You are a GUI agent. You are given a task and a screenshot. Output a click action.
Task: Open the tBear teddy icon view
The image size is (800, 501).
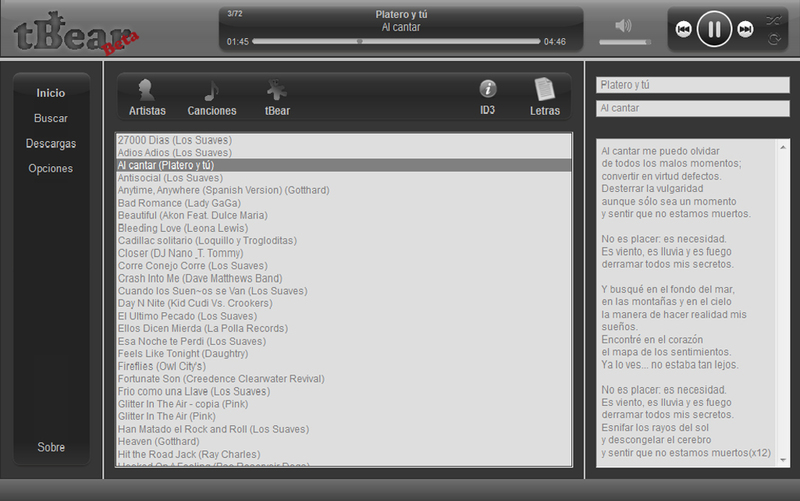pos(277,97)
